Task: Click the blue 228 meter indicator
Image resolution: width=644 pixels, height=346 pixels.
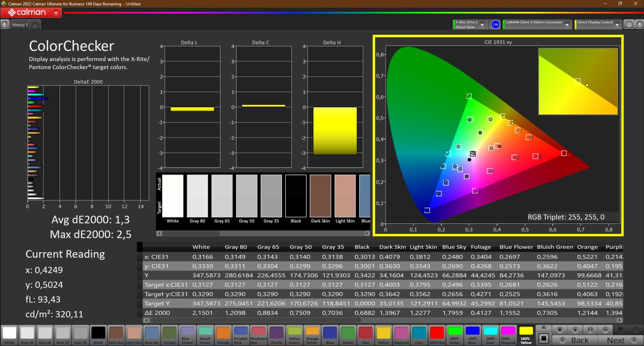Action: pos(495,24)
